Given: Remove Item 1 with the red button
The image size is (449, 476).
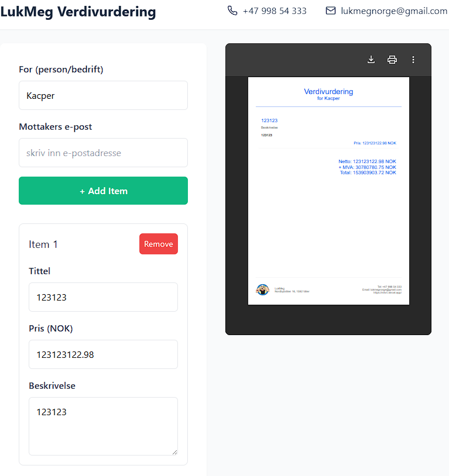Looking at the screenshot, I should point(158,244).
